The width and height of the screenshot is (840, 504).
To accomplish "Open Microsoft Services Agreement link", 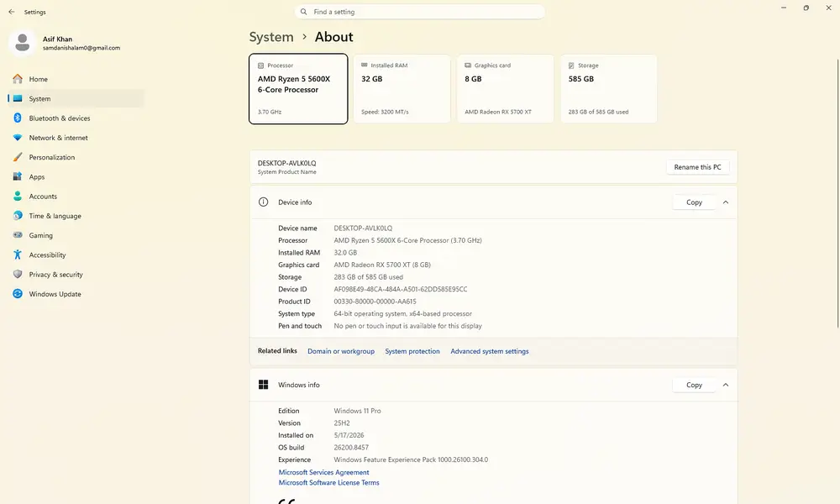I will [323, 472].
